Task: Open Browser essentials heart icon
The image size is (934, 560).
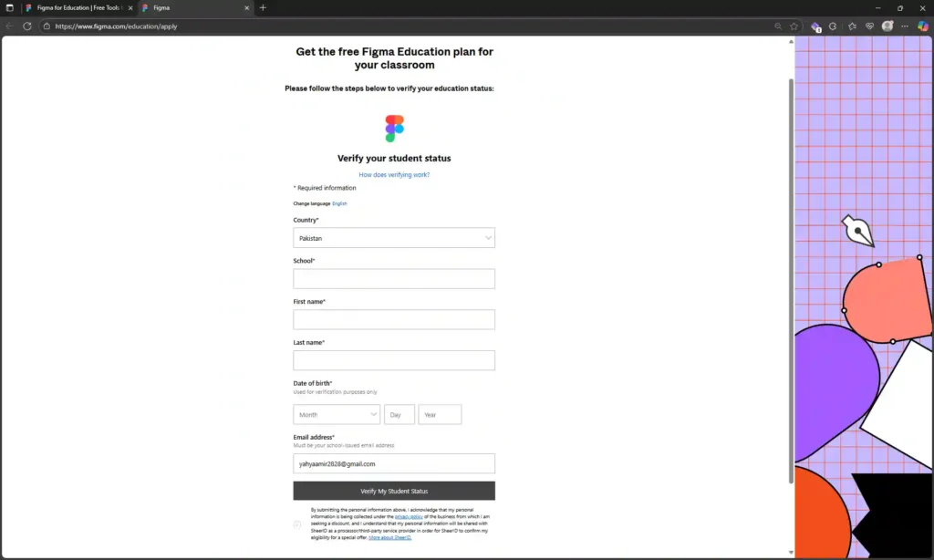Action: tap(869, 26)
